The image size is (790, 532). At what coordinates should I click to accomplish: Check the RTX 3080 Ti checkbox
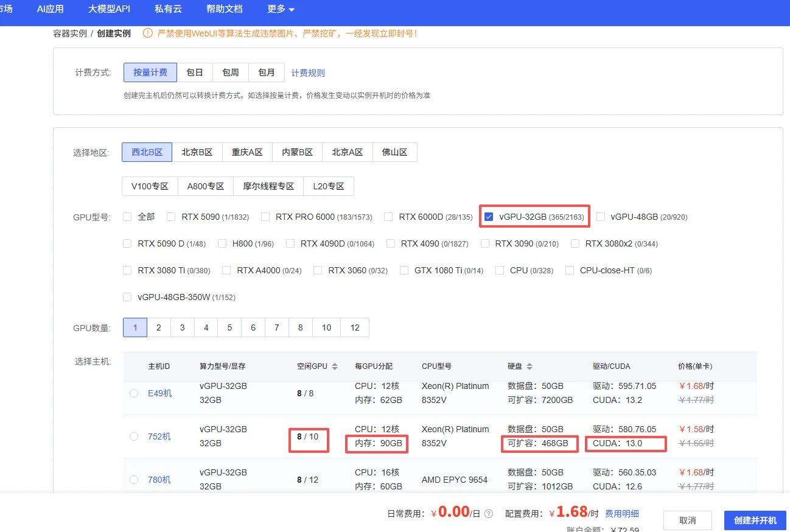(x=127, y=270)
